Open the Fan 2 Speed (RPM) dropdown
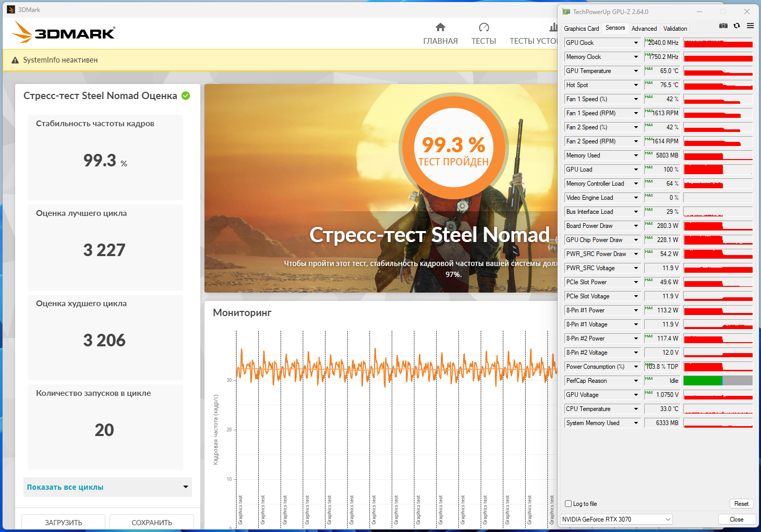 tap(636, 141)
